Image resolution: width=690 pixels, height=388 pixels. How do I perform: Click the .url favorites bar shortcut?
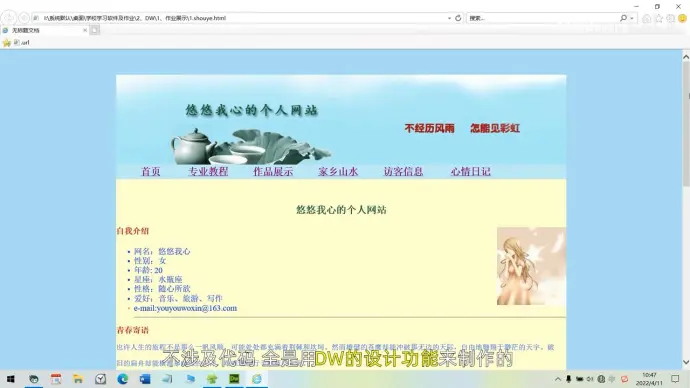click(x=22, y=43)
